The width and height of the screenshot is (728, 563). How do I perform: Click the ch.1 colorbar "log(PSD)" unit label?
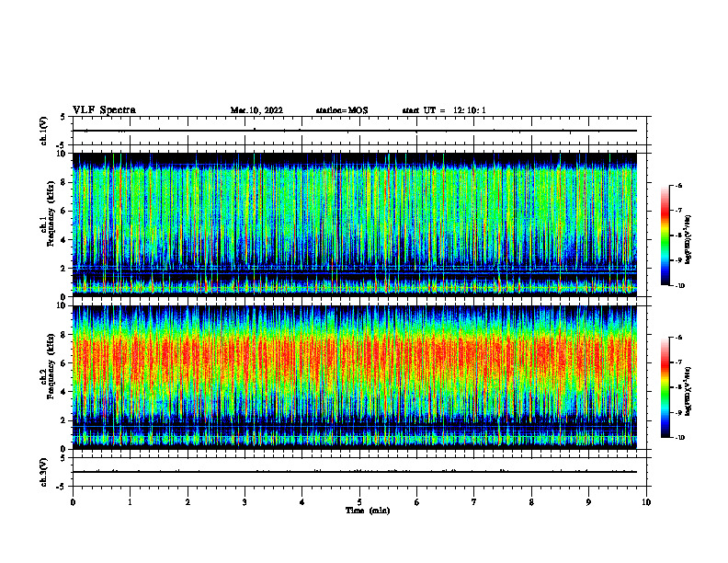pyautogui.click(x=688, y=239)
